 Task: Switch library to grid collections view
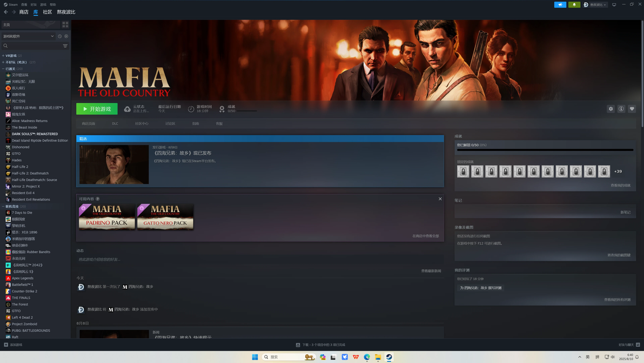[65, 25]
